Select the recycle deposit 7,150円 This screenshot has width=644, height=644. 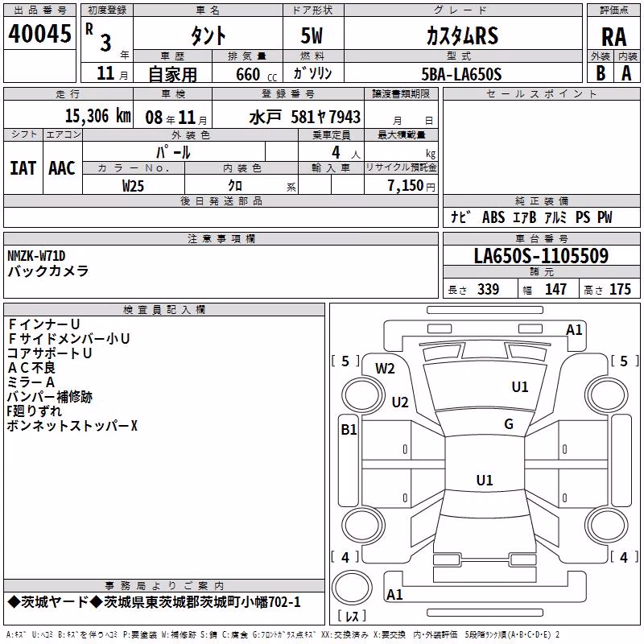(411, 186)
